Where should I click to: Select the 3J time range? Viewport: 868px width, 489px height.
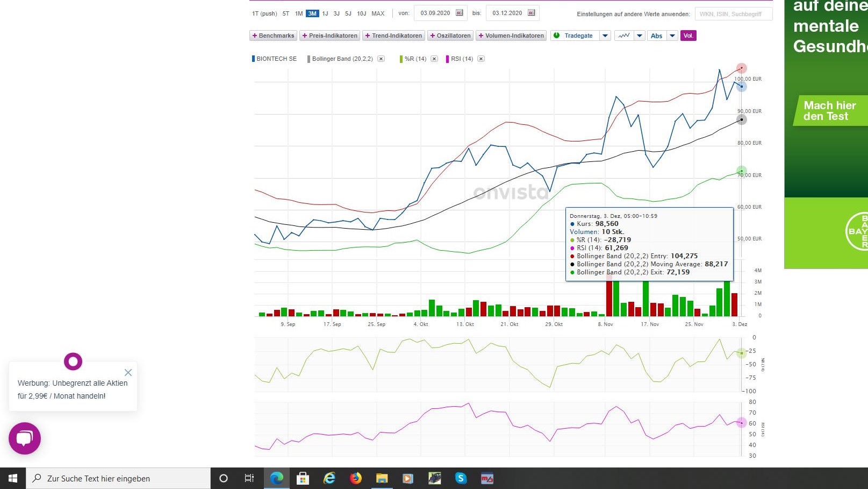[336, 13]
